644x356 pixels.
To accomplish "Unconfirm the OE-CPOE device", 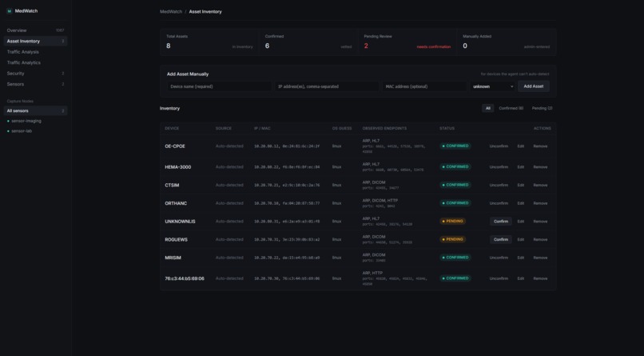I will (x=499, y=146).
